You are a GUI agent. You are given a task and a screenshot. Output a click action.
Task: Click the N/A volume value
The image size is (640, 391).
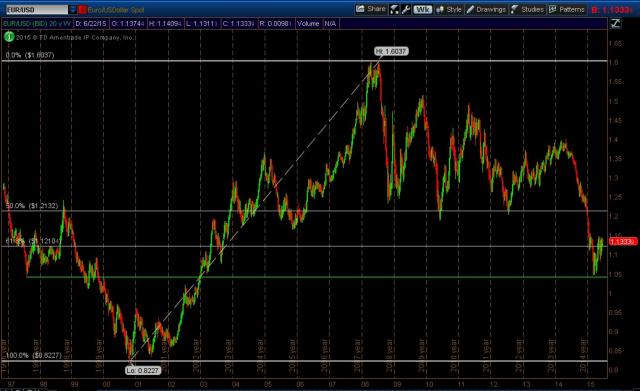[x=330, y=24]
